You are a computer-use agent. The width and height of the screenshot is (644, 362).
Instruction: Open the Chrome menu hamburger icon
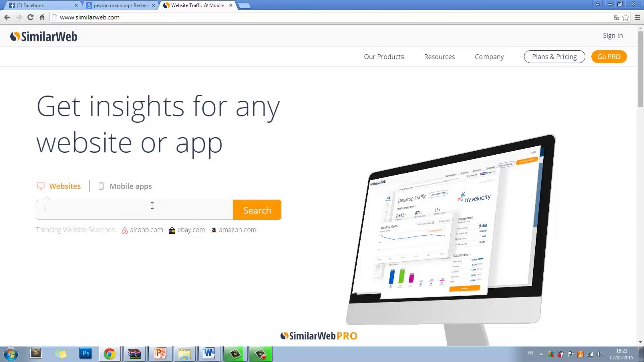(x=637, y=17)
